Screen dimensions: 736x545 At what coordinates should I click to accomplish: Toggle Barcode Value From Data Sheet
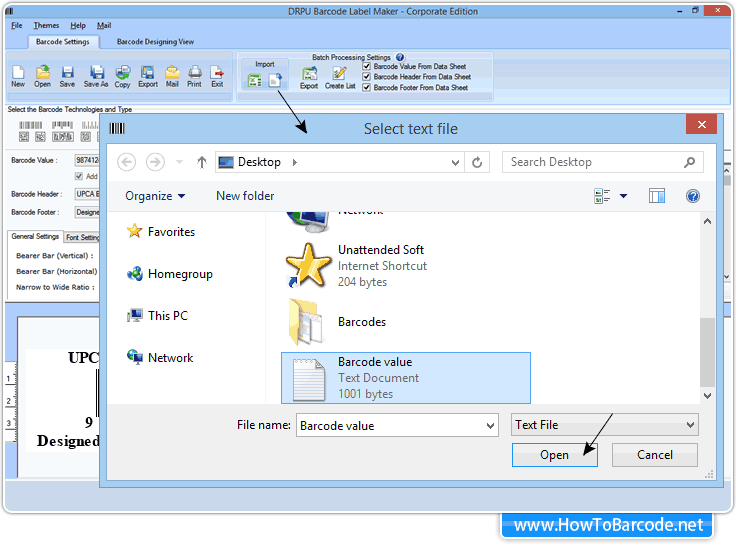pyautogui.click(x=367, y=66)
